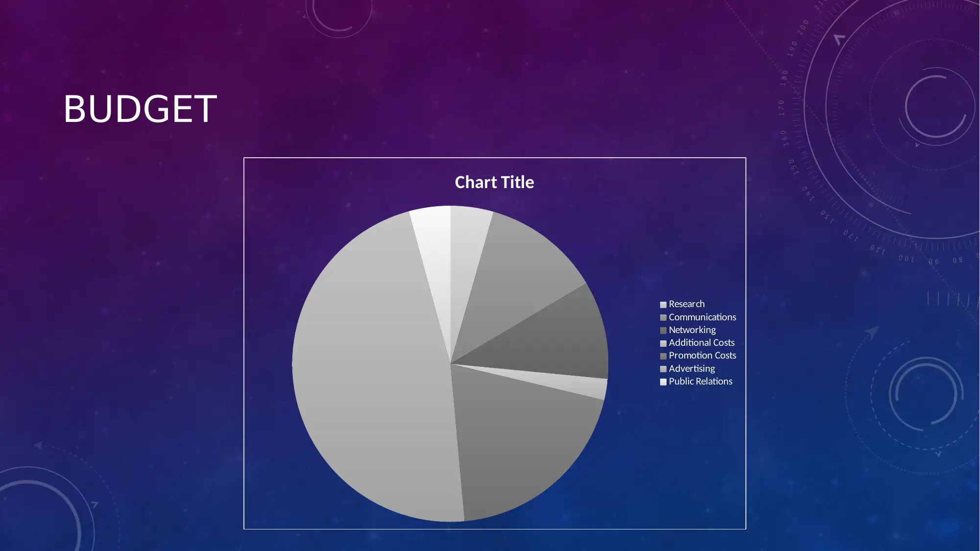Select the Advertising legend entry

687,368
